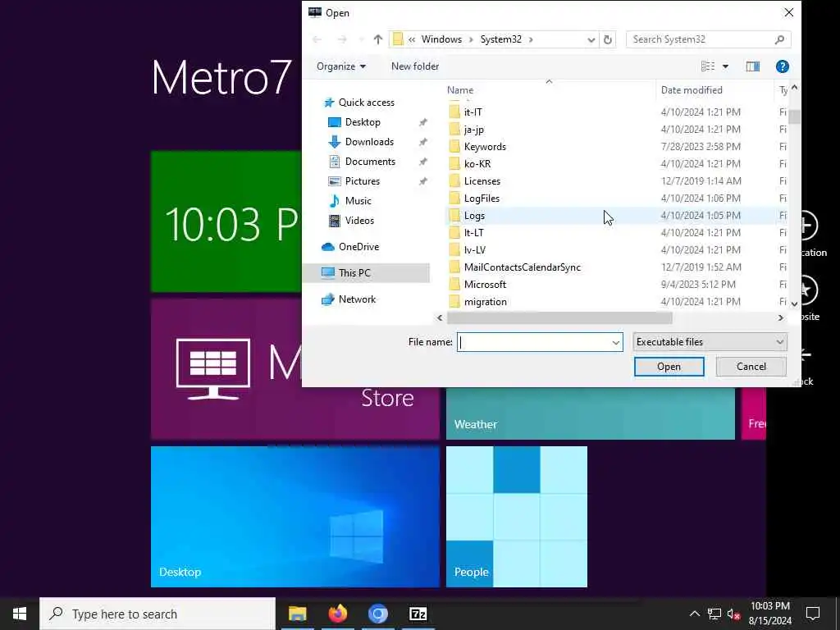840x630 pixels.
Task: Open the help button in the Open dialog
Action: pos(782,66)
